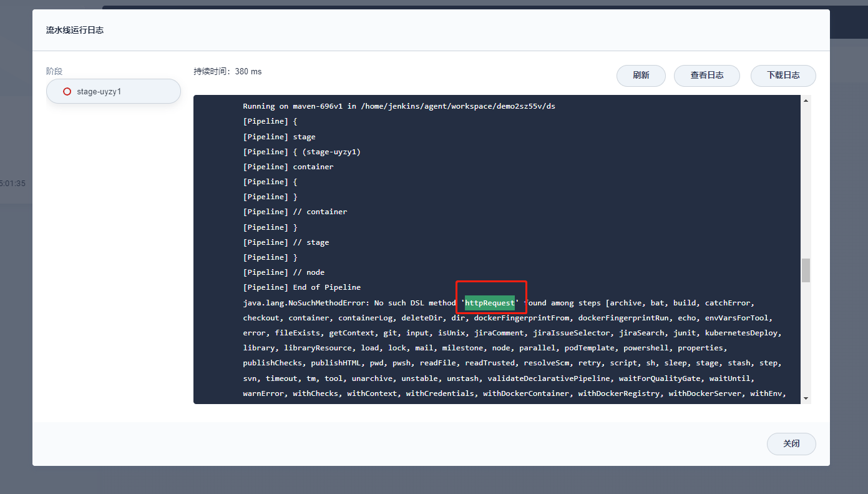Image resolution: width=868 pixels, height=494 pixels.
Task: Click the highlighted httpRequest text
Action: pyautogui.click(x=490, y=303)
